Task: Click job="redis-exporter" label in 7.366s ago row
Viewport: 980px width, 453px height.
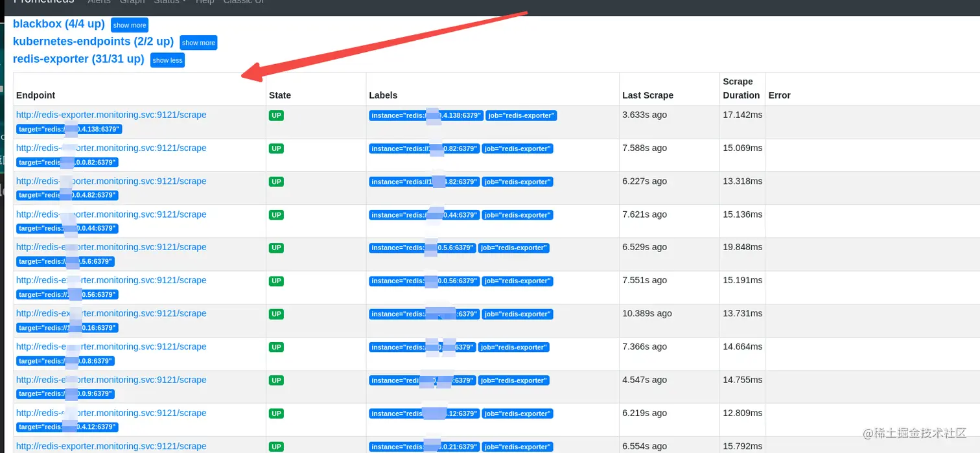Action: click(513, 347)
